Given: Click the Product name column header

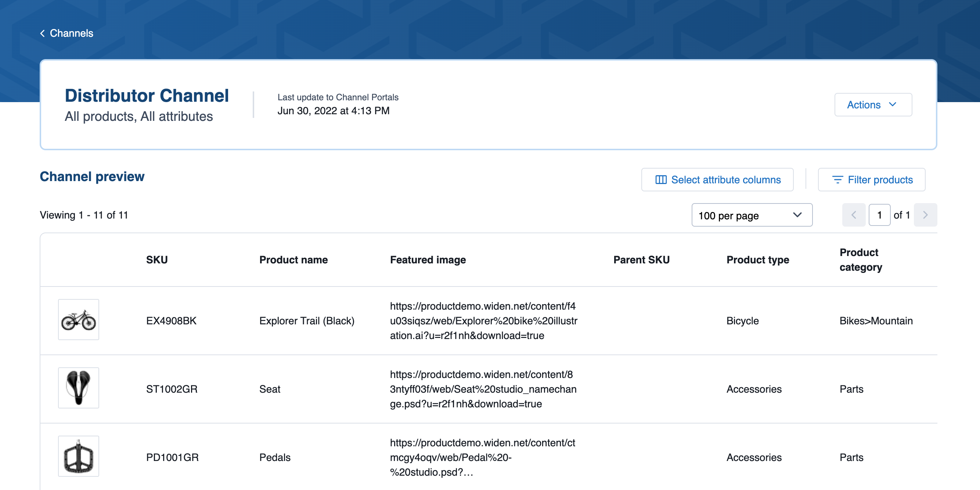Looking at the screenshot, I should tap(293, 259).
